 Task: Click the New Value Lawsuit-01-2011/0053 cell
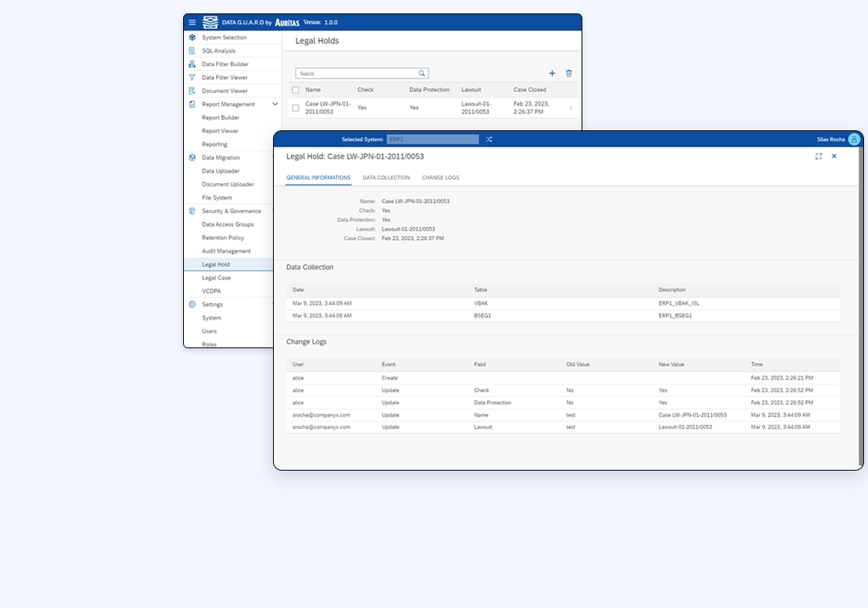pyautogui.click(x=685, y=427)
